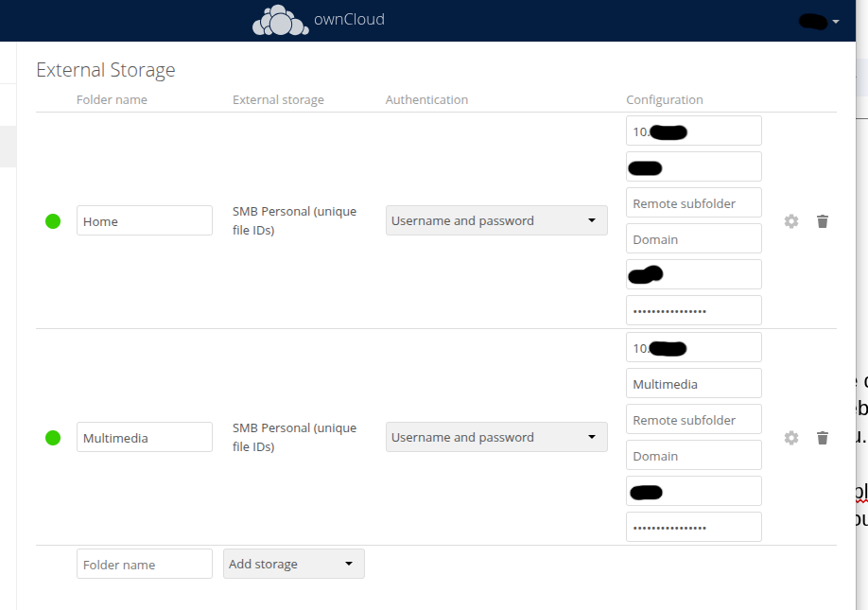The width and height of the screenshot is (868, 610).
Task: Click the green status indicator for Home
Action: (x=53, y=220)
